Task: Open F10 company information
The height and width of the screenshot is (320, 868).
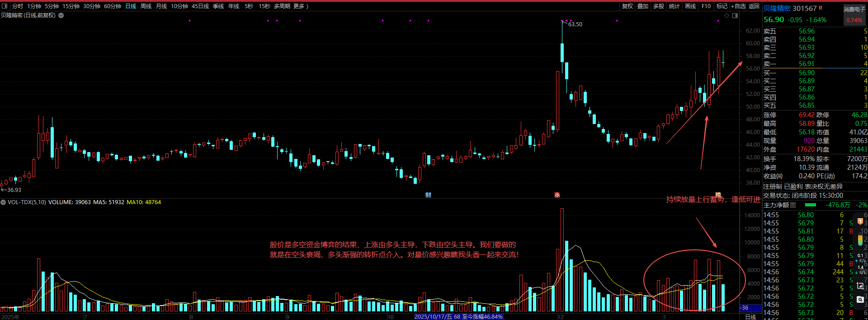Action: pyautogui.click(x=706, y=6)
